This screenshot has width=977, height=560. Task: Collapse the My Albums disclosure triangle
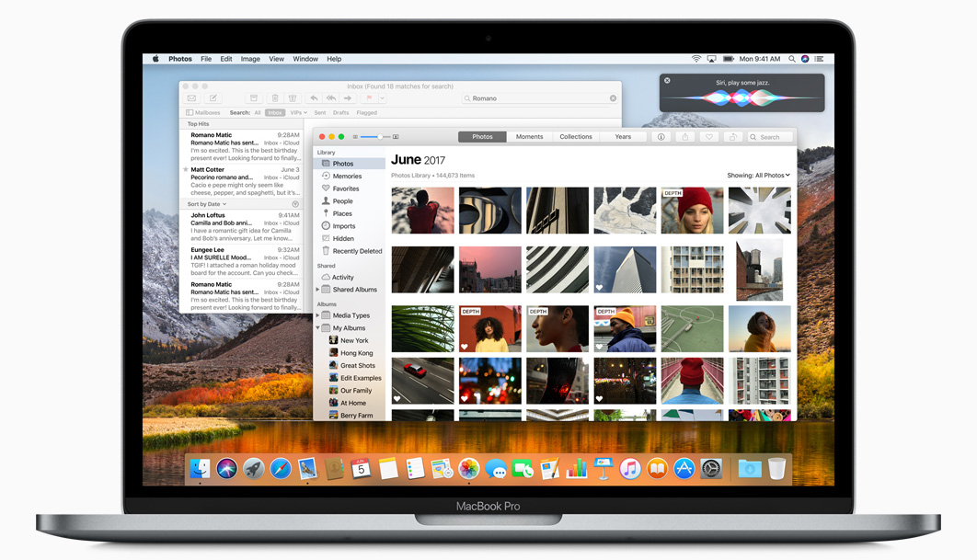point(318,328)
